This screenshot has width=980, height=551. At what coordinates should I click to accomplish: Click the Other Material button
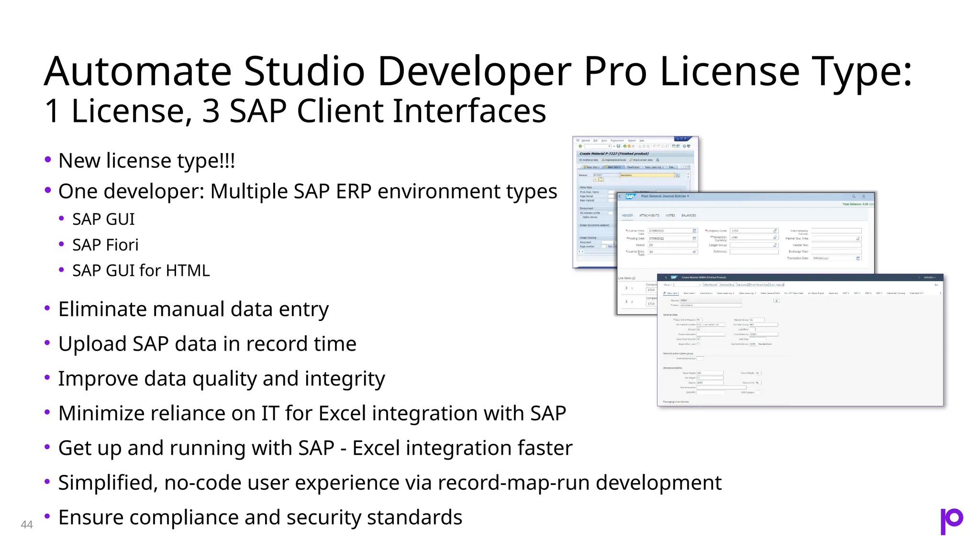(710, 285)
